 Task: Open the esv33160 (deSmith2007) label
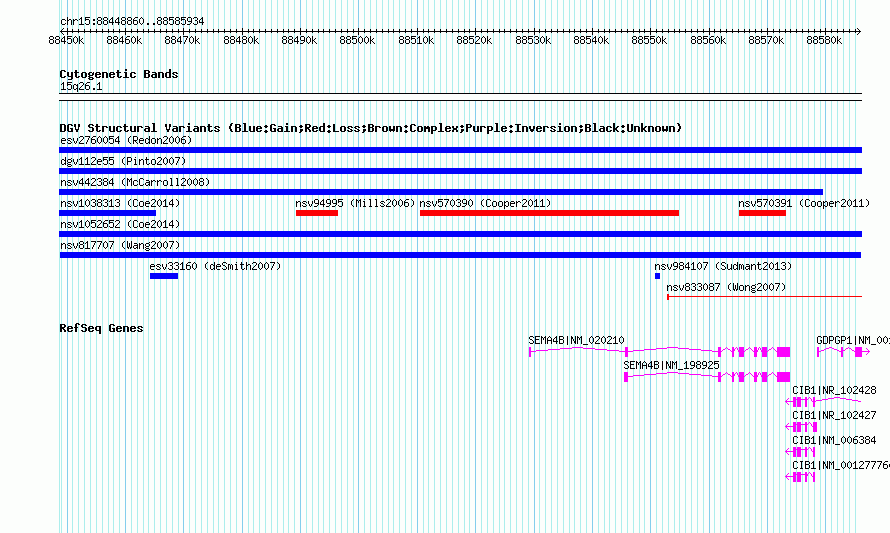pos(215,266)
